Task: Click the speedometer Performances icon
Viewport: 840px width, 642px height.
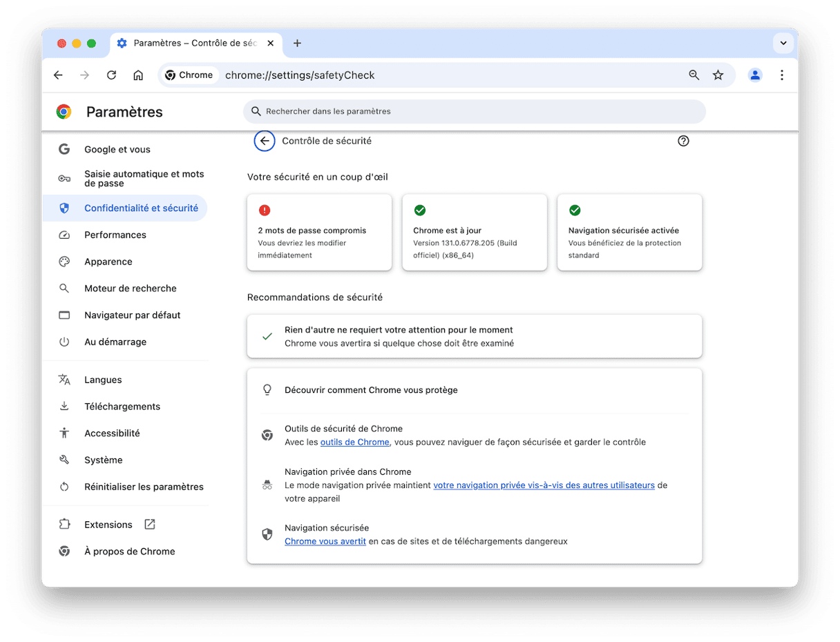Action: click(x=64, y=235)
